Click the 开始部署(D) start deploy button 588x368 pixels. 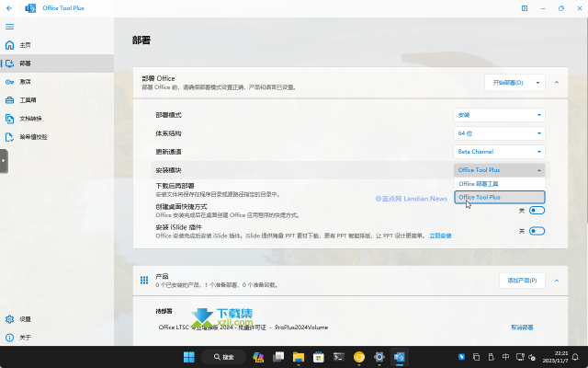[508, 83]
